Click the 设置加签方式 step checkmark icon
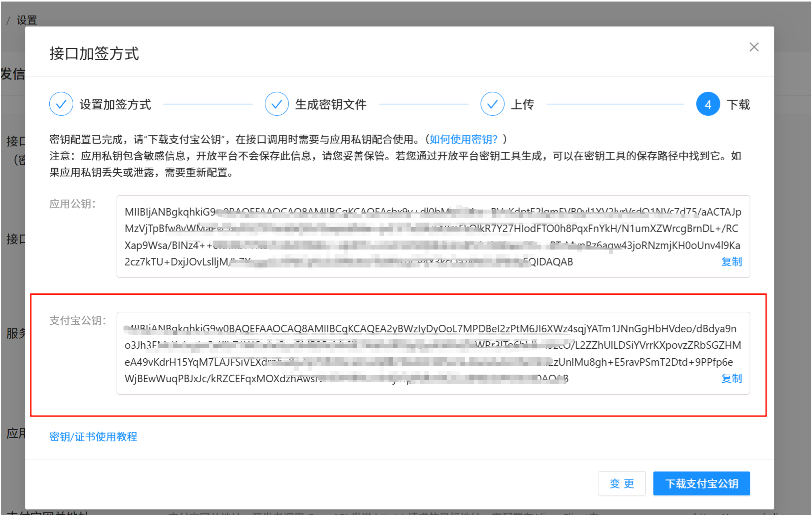The width and height of the screenshot is (812, 515). 61,104
